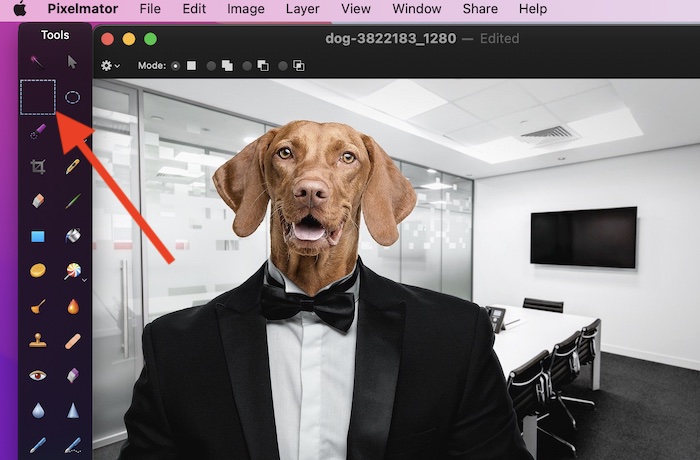Open the Edit menu
700x460 pixels.
pyautogui.click(x=194, y=8)
